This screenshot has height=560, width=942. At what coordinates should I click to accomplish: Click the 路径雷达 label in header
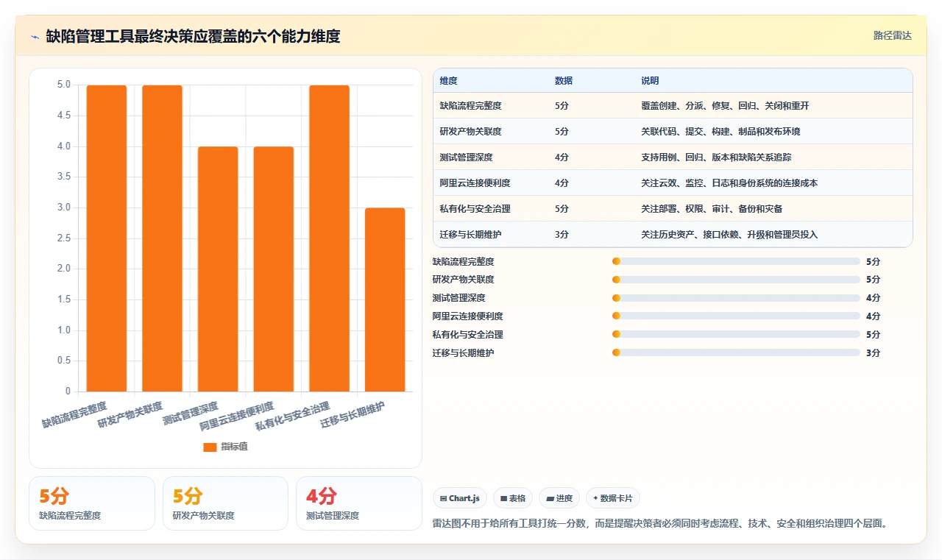(892, 35)
